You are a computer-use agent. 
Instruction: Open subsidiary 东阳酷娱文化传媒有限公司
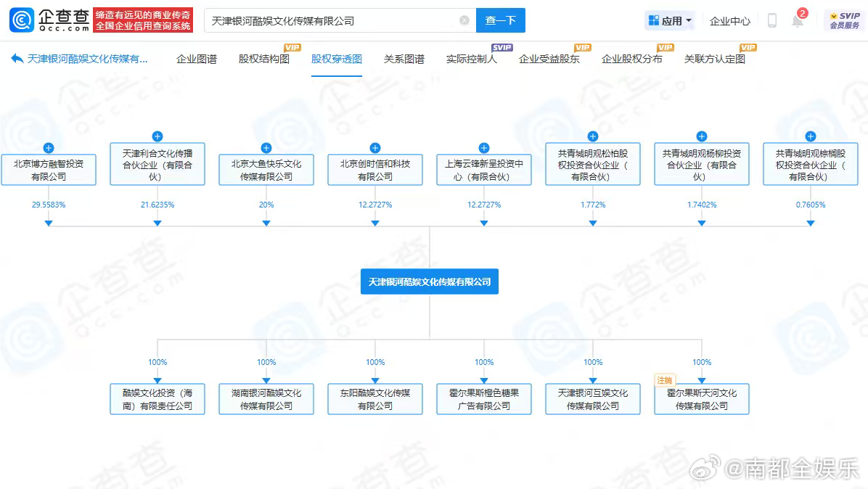[375, 399]
